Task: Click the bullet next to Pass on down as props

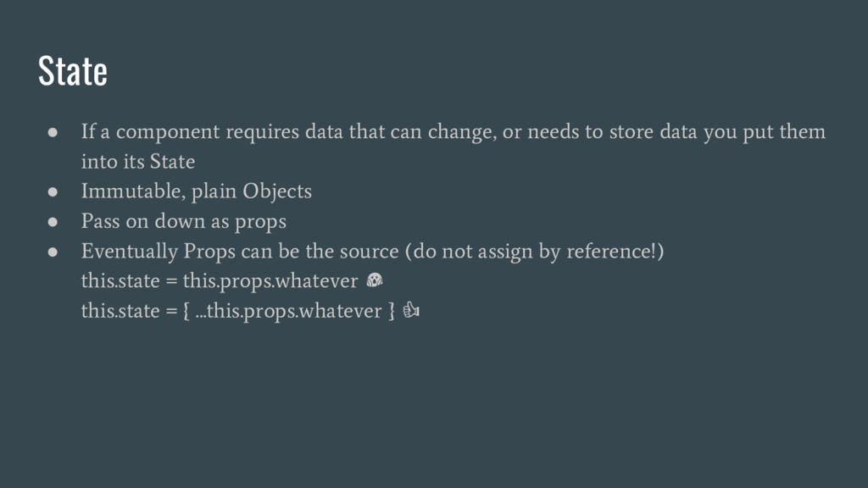Action: (x=53, y=222)
